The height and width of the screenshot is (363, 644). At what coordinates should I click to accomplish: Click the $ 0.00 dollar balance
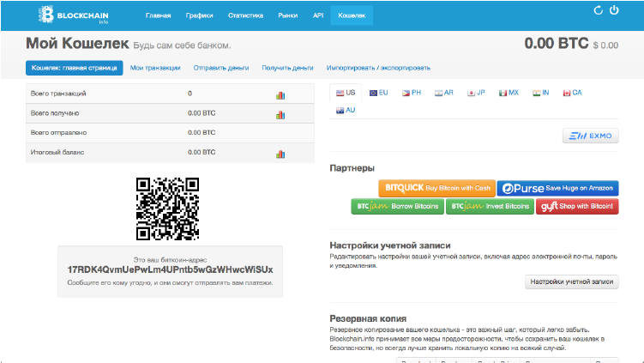605,45
